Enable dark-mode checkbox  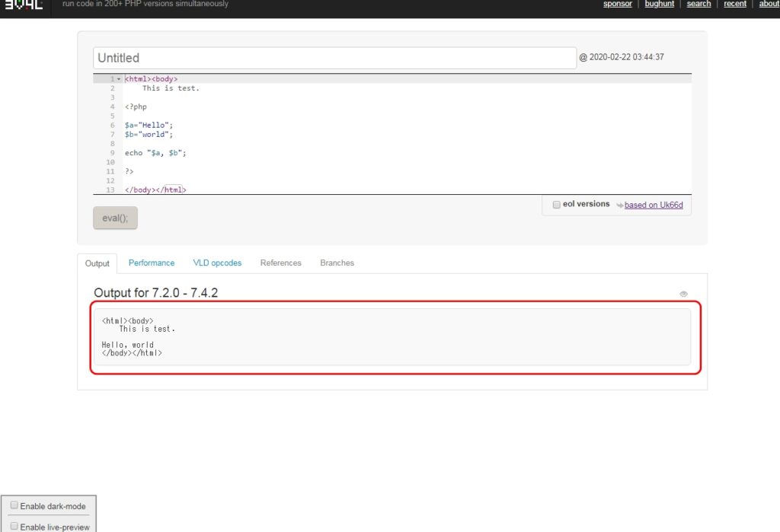click(14, 505)
